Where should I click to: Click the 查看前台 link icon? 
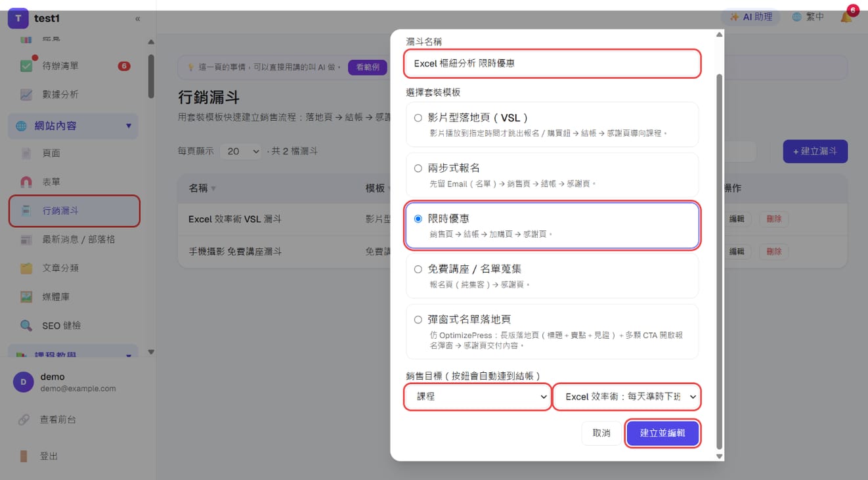point(24,419)
